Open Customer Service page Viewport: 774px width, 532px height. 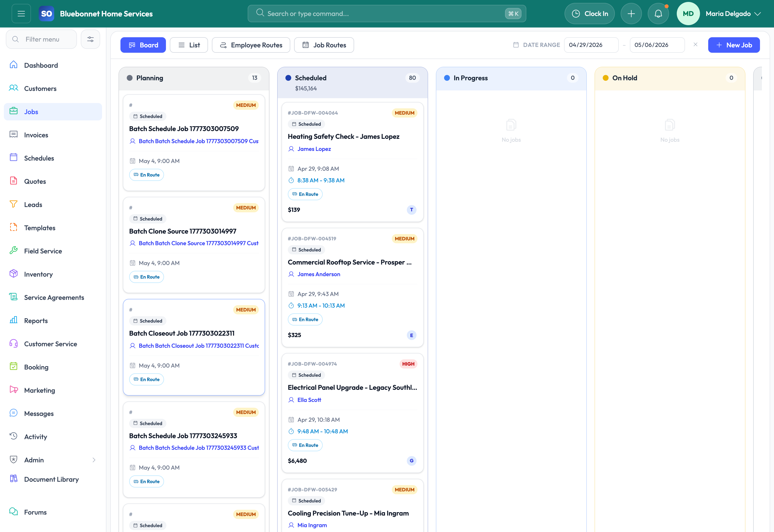[x=53, y=344]
